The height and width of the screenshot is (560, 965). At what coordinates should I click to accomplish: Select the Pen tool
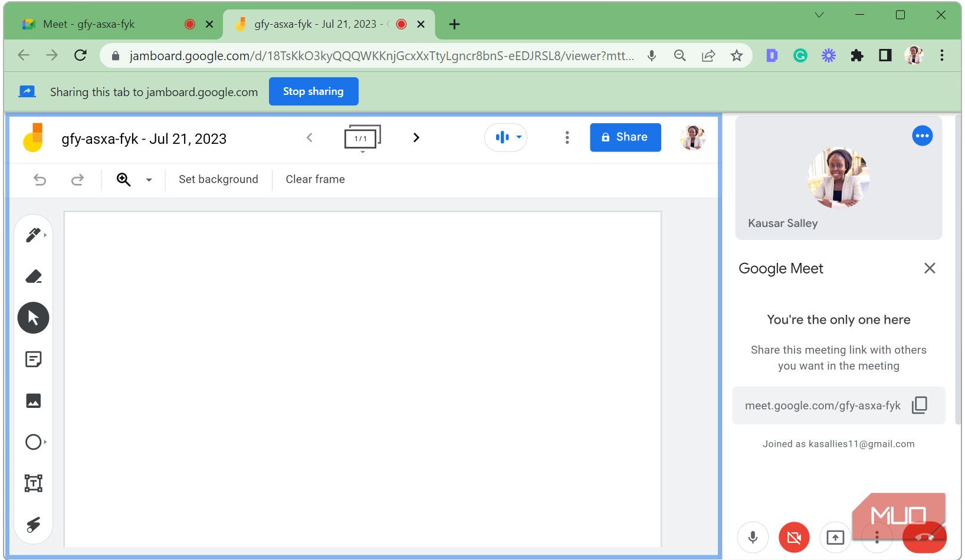click(34, 235)
